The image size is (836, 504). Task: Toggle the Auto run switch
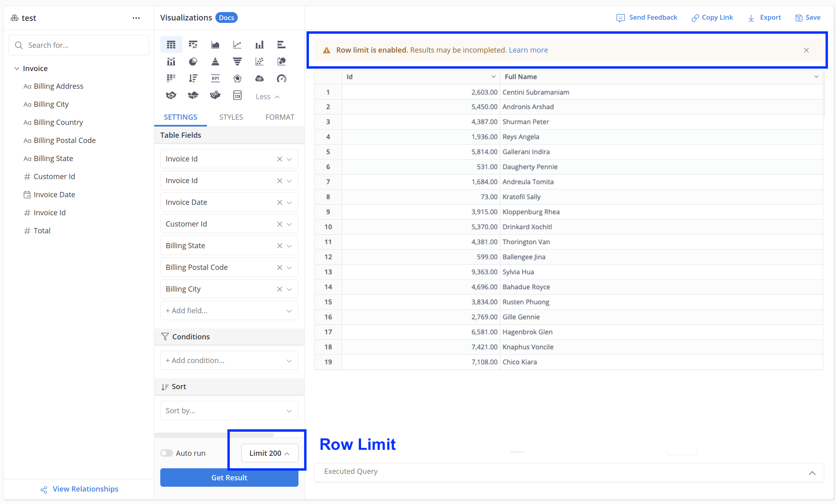[x=166, y=453]
